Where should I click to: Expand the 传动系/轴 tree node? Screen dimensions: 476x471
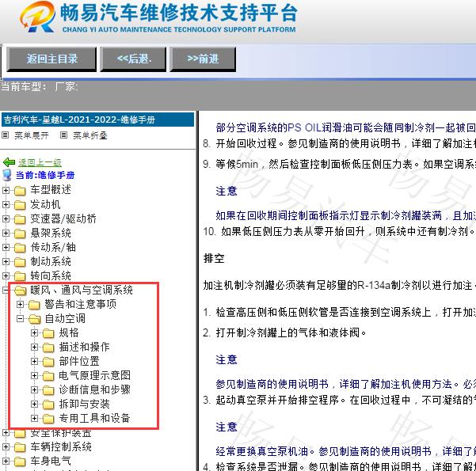(x=6, y=247)
